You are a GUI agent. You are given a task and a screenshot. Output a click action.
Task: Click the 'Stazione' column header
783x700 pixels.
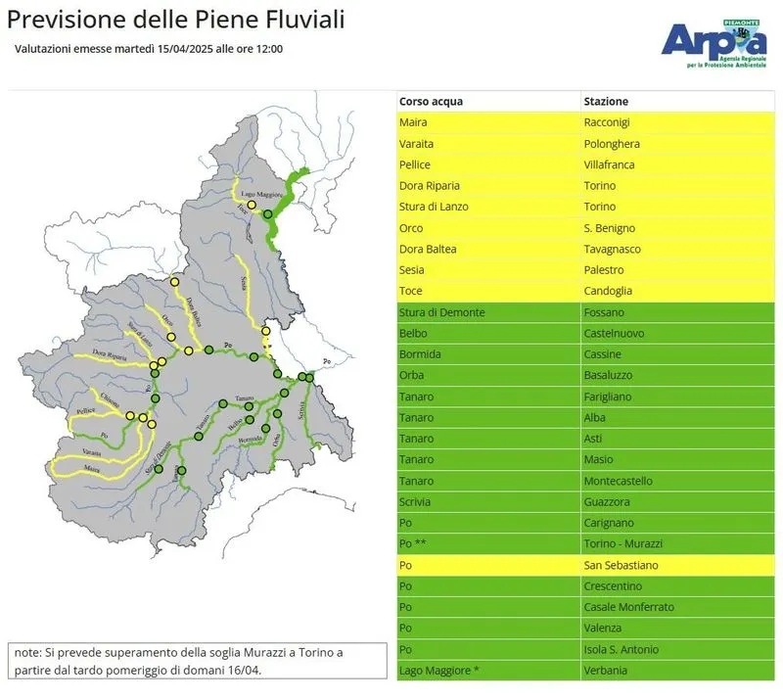click(x=606, y=101)
